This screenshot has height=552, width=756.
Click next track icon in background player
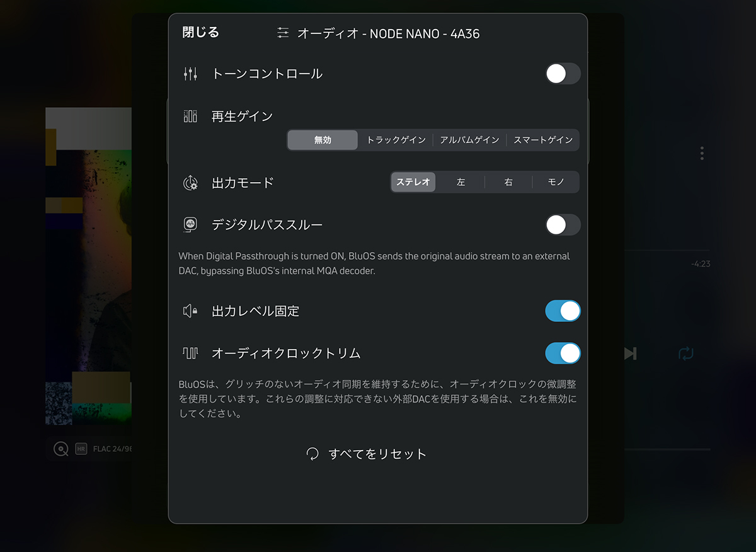pos(630,354)
